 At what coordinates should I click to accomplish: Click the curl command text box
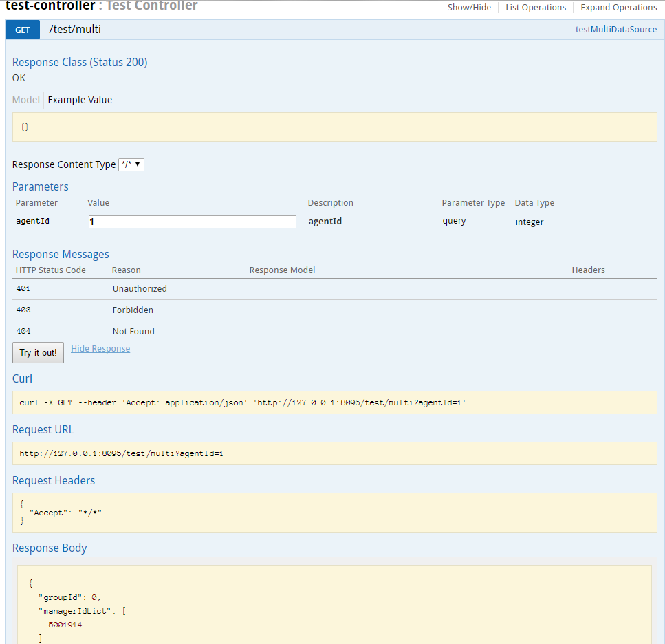point(335,402)
